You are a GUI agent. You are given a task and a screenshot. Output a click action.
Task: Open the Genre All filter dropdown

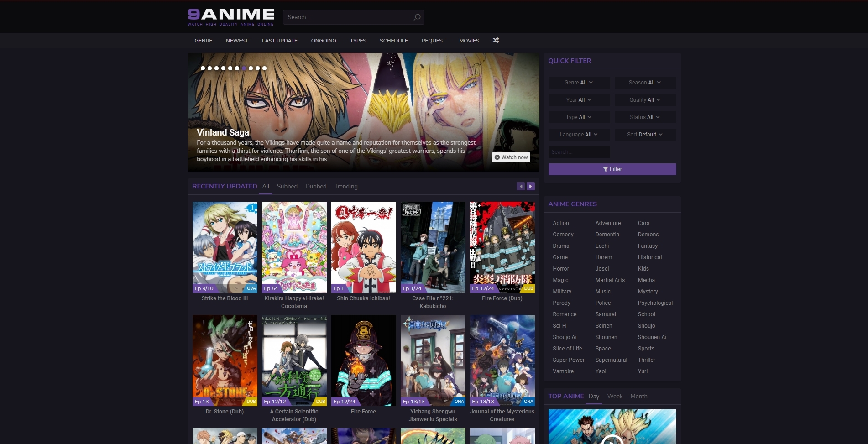click(579, 83)
